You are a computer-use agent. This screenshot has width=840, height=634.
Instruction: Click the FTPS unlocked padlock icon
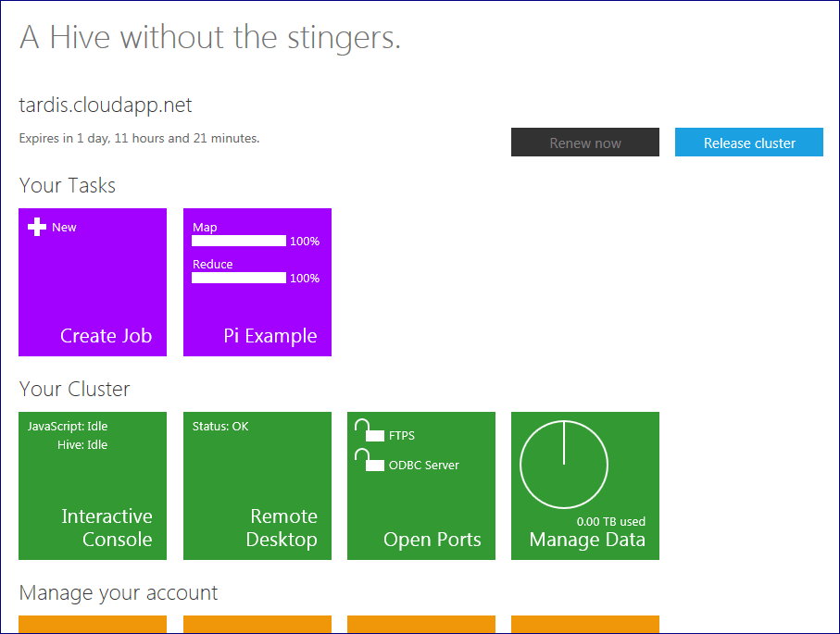coord(370,430)
